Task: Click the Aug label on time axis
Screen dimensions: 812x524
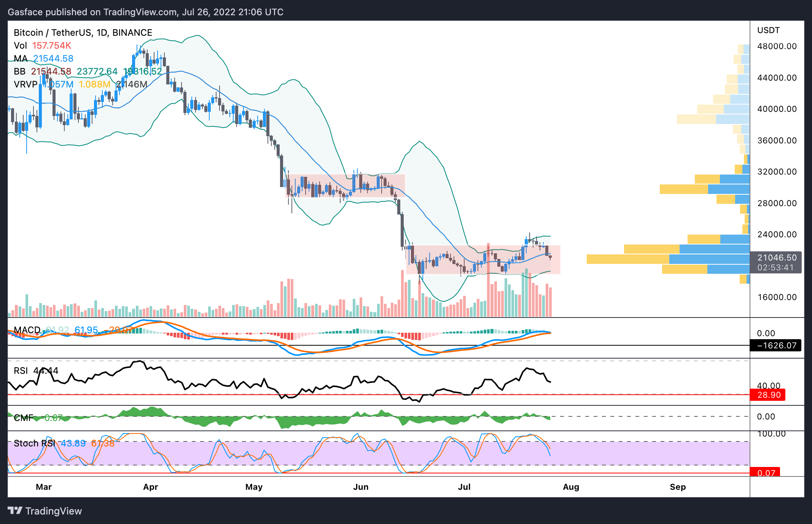Action: tap(571, 487)
